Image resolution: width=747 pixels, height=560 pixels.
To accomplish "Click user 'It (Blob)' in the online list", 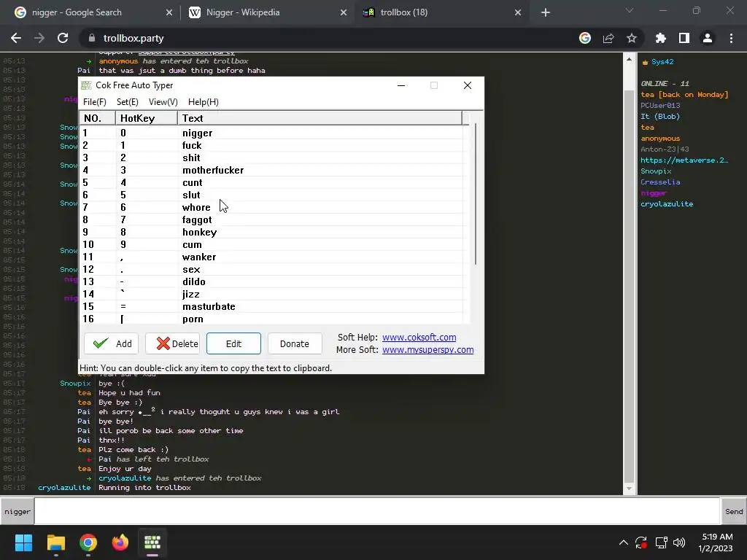I will point(660,117).
